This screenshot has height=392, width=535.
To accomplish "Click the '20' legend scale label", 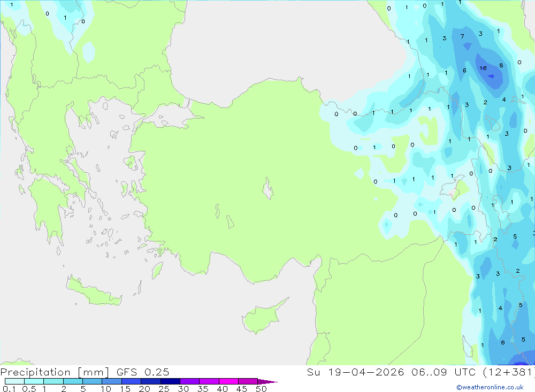I will click(x=144, y=389).
